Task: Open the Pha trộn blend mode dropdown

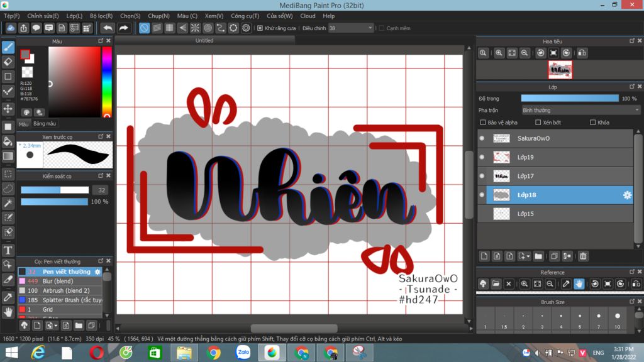Action: [x=580, y=111]
